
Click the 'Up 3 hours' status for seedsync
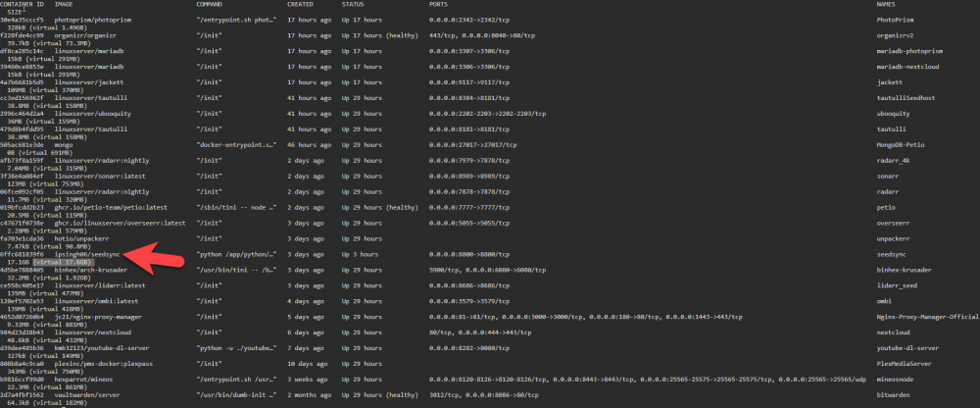[360, 255]
